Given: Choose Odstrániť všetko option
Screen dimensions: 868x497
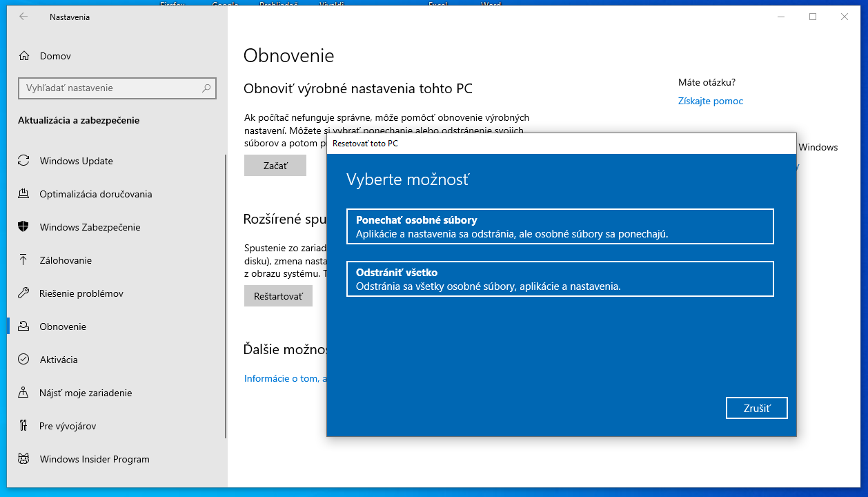Looking at the screenshot, I should click(x=560, y=279).
